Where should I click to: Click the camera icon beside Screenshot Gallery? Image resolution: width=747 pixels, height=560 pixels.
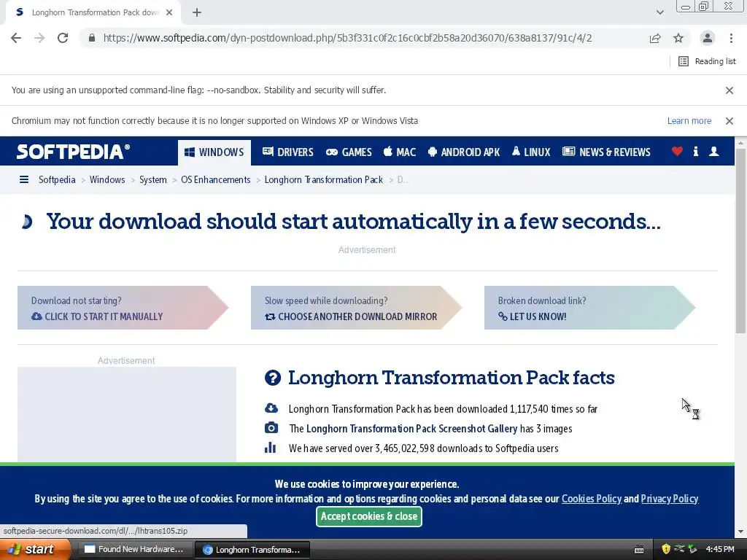271,427
